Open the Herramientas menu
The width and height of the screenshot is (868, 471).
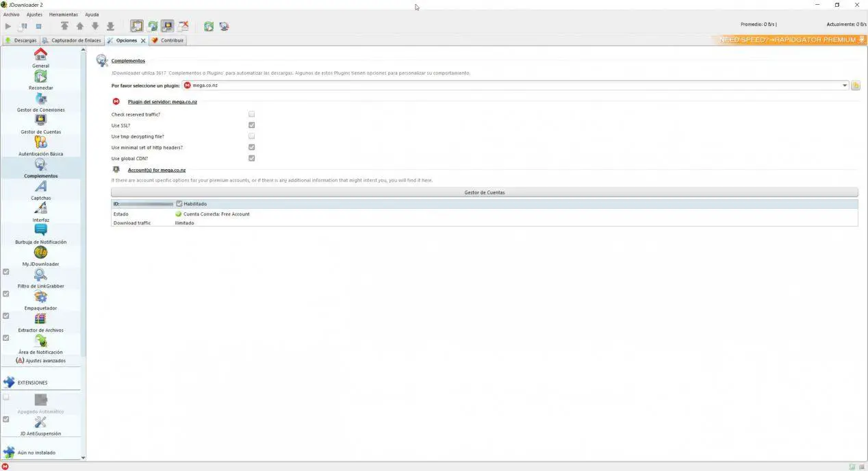click(x=64, y=14)
